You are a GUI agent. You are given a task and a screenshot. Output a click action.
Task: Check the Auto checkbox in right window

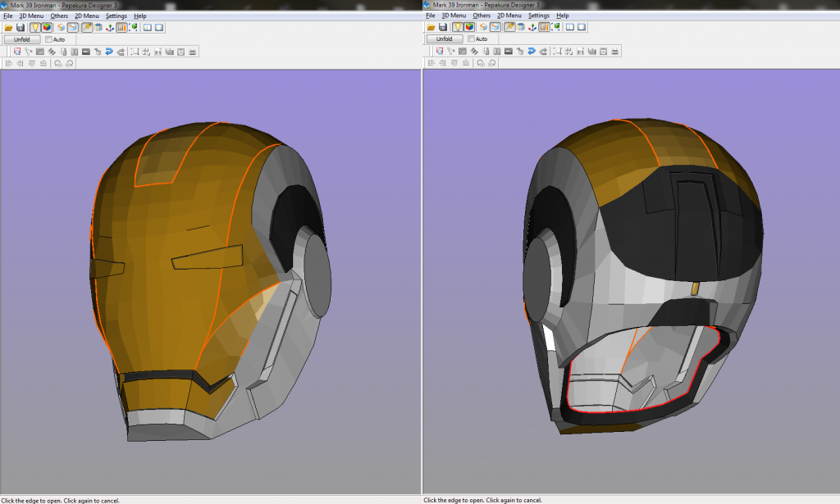[472, 39]
